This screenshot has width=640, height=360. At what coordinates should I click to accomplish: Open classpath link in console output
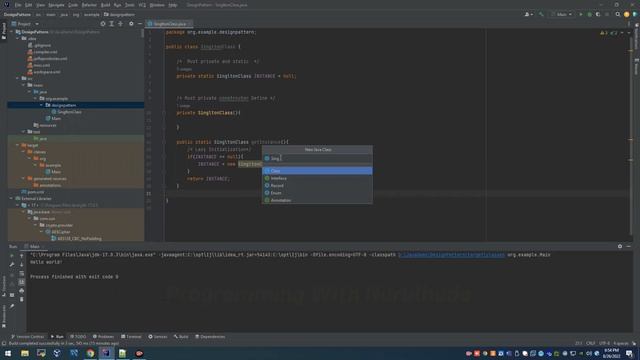click(x=451, y=255)
